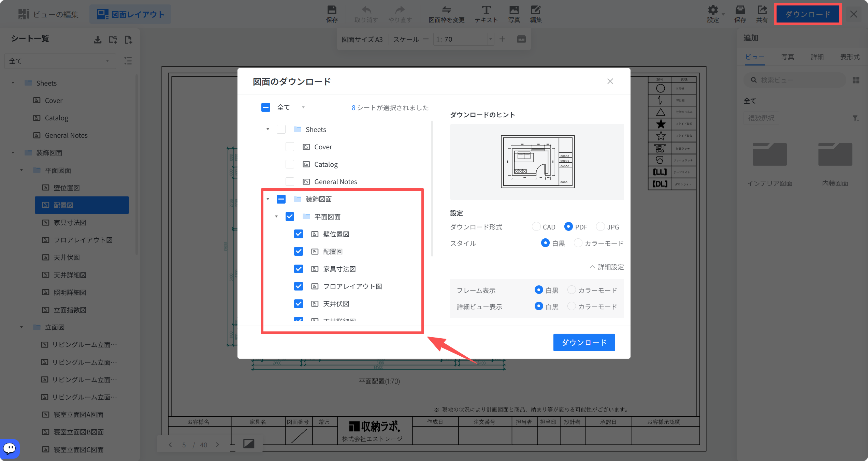Collapse the 装飾図面 folder in dialog

tap(268, 199)
